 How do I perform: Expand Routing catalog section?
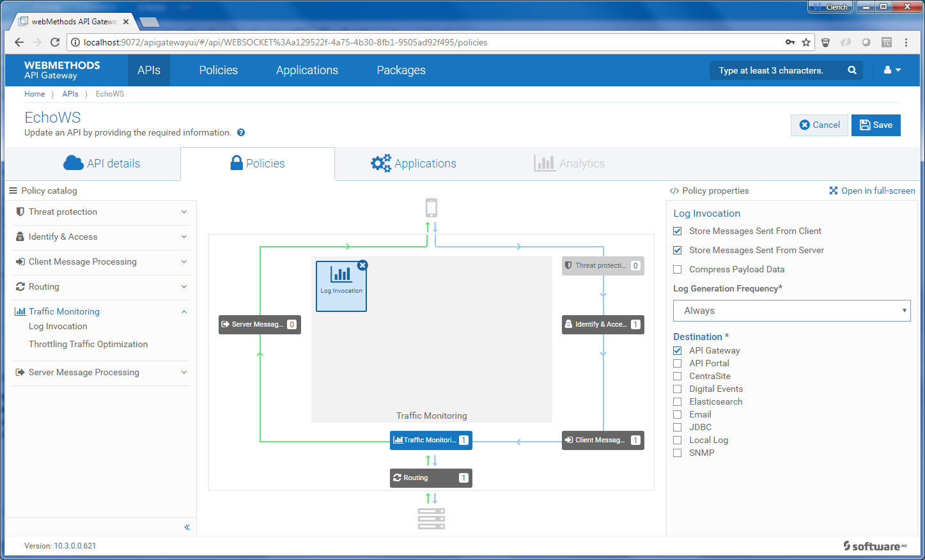click(101, 287)
